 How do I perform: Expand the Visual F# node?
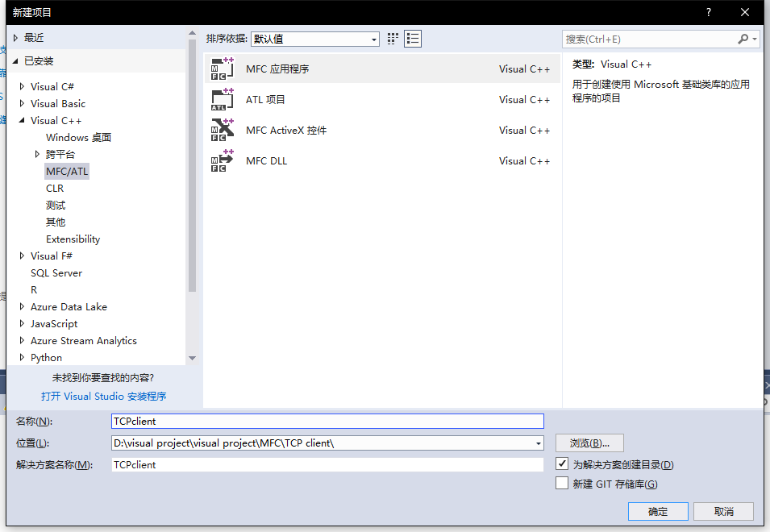click(x=22, y=256)
